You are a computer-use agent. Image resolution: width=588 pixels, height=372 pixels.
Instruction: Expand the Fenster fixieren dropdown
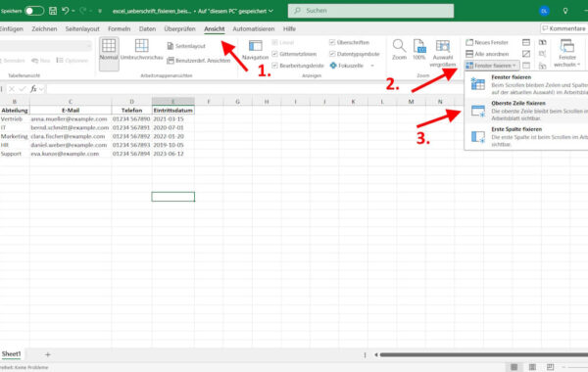click(x=492, y=66)
